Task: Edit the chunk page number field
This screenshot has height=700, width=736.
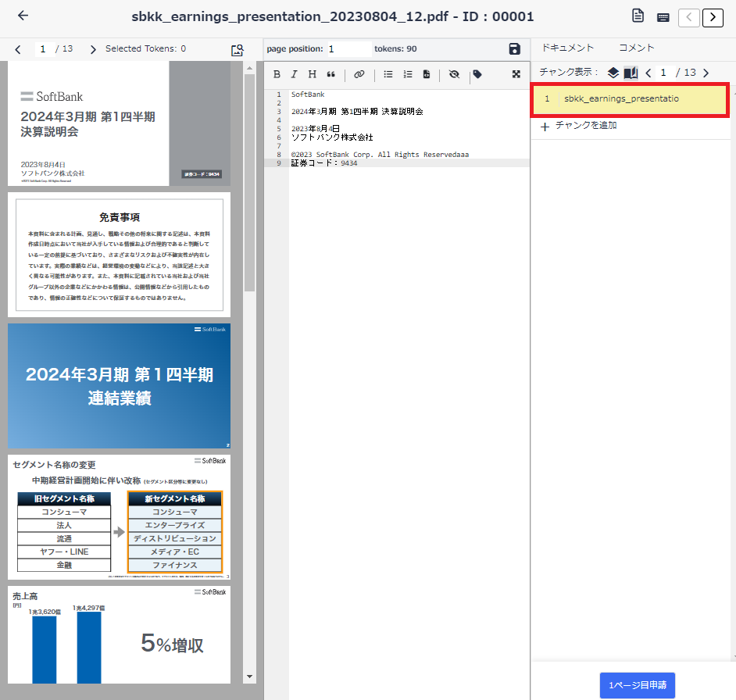Action: tap(663, 73)
